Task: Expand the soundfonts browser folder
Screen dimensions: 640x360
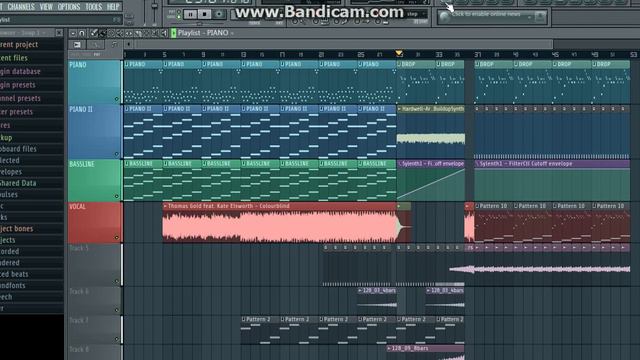Action: point(13,285)
